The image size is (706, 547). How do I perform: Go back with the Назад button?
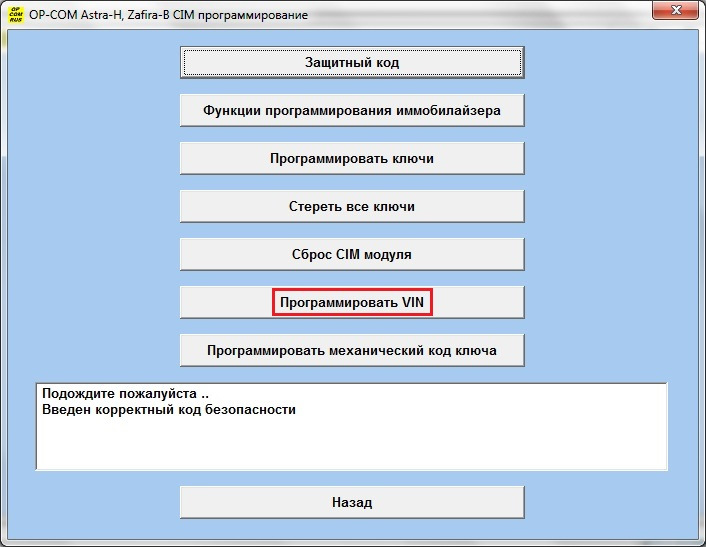[x=352, y=502]
